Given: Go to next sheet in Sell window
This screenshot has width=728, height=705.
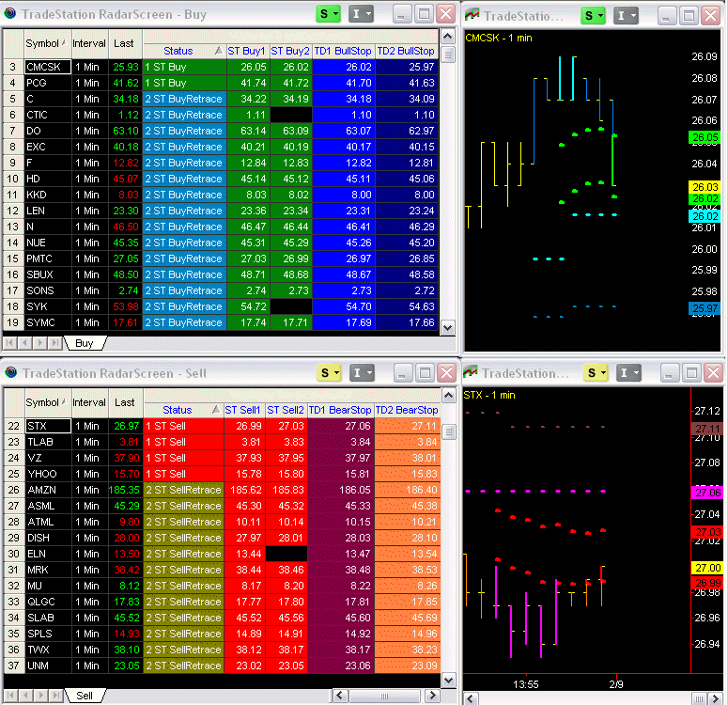Looking at the screenshot, I should (40, 696).
